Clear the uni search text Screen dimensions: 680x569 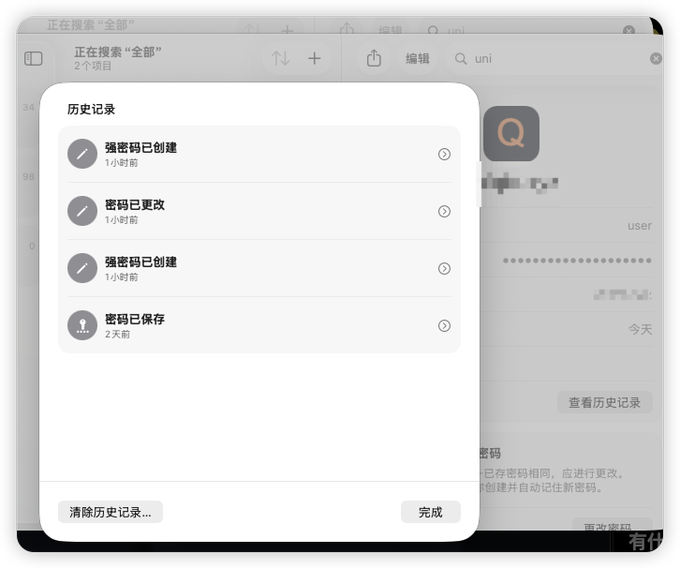[x=656, y=59]
